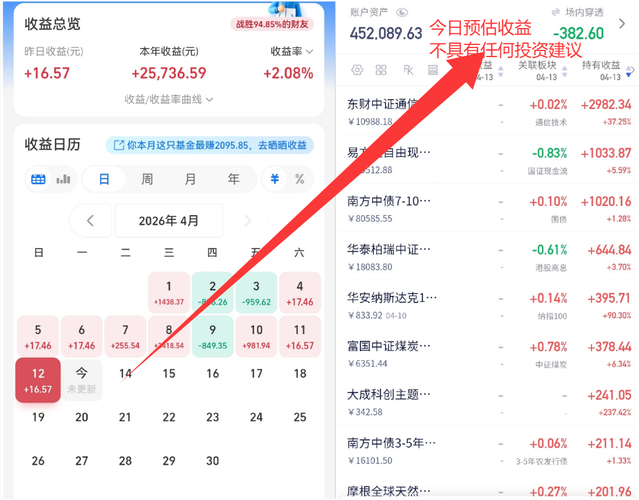639x500 pixels.
Task: Tap 纳指100 sector label
Action: [x=552, y=316]
